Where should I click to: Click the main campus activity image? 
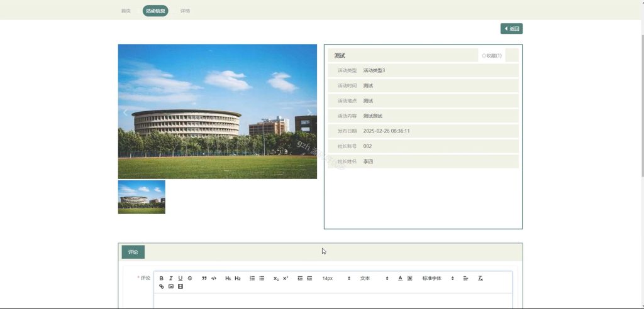point(217,111)
